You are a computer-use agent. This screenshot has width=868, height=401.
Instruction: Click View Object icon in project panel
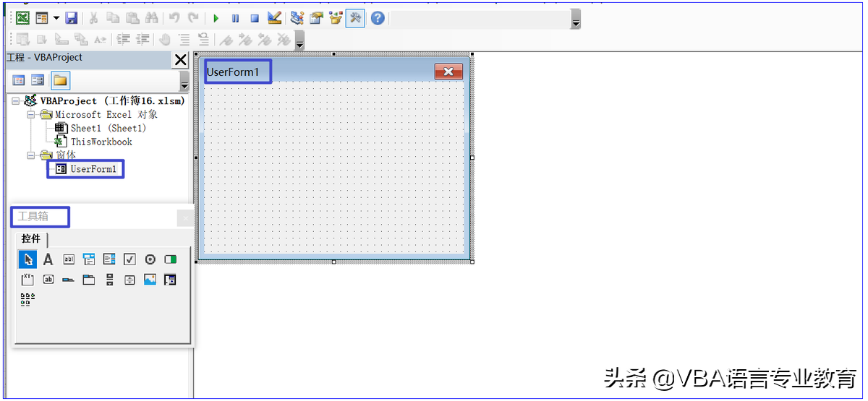point(38,80)
